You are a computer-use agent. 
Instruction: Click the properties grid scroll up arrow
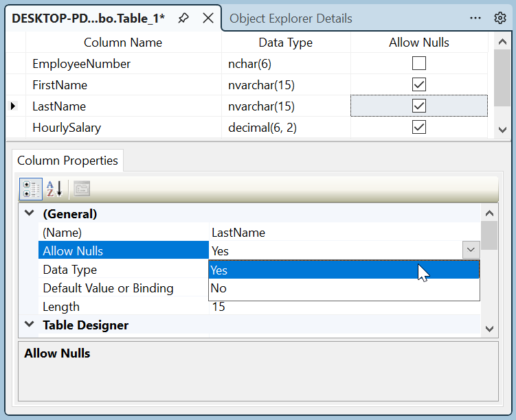tap(489, 213)
